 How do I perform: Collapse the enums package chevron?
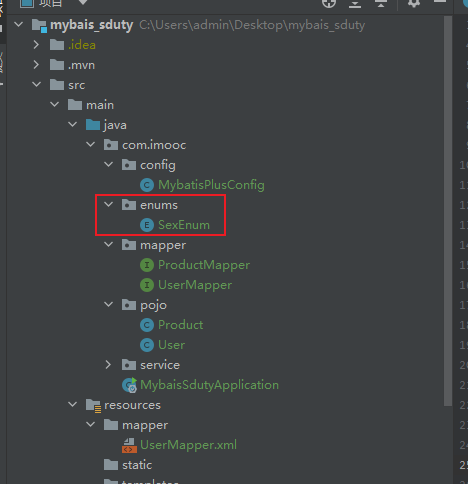(x=109, y=205)
